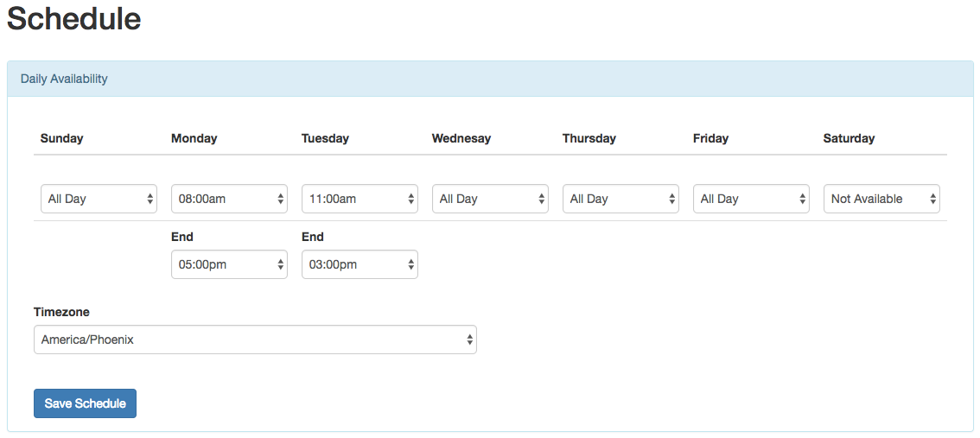Click the arrows icon on Saturday select
Screen dimensions: 980x438
[x=932, y=199]
